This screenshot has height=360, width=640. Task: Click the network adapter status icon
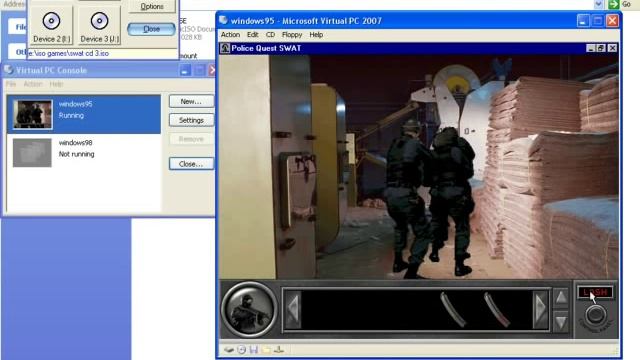pos(279,350)
